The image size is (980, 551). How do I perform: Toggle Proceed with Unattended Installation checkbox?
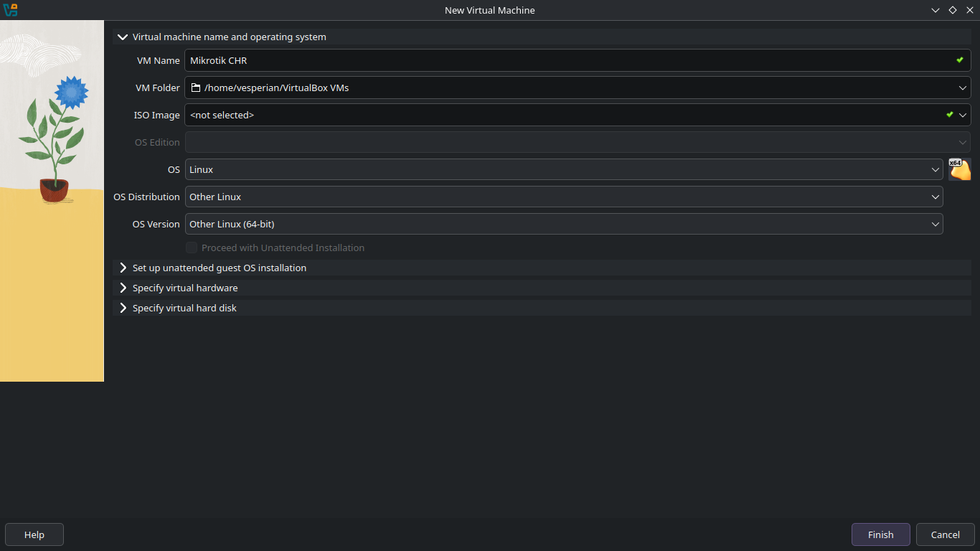coord(192,248)
